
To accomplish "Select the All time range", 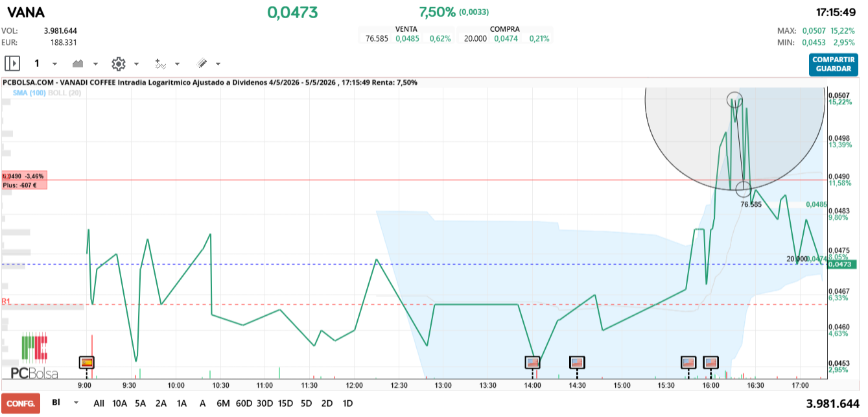I will (x=99, y=403).
